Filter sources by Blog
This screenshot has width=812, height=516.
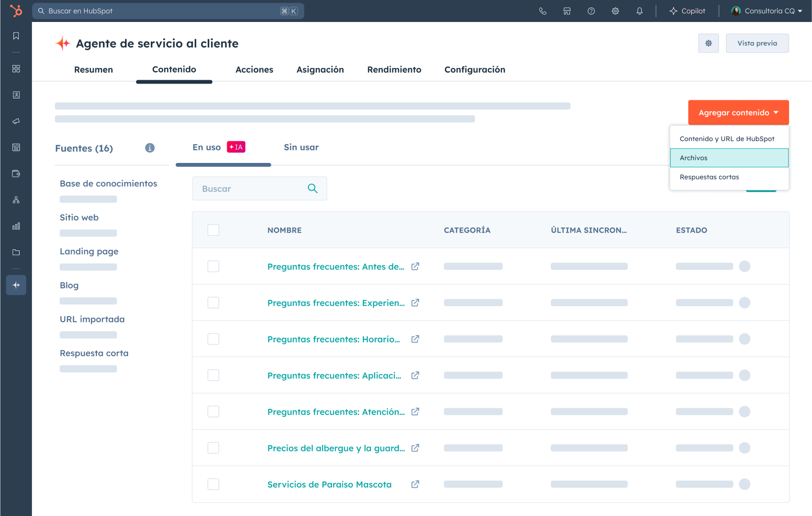pyautogui.click(x=69, y=285)
